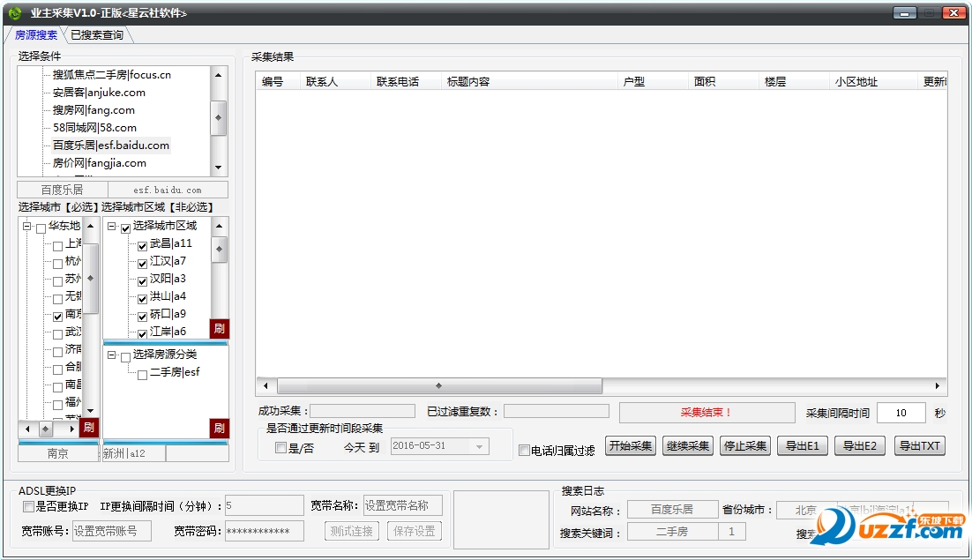Uncheck the 南京 city checkbox
This screenshot has height=560, width=972.
[x=57, y=317]
